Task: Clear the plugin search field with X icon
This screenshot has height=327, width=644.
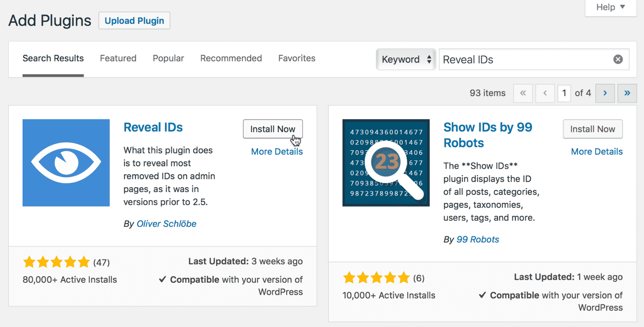Action: pos(618,60)
